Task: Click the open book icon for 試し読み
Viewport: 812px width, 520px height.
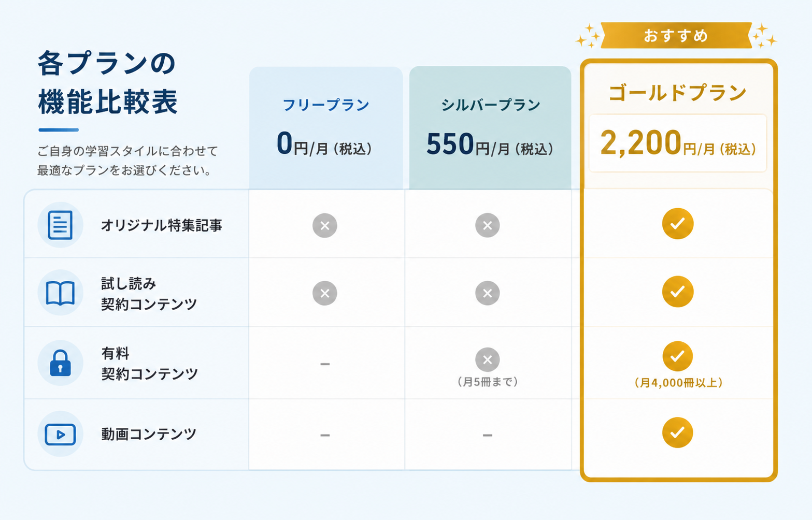Action: click(x=60, y=293)
